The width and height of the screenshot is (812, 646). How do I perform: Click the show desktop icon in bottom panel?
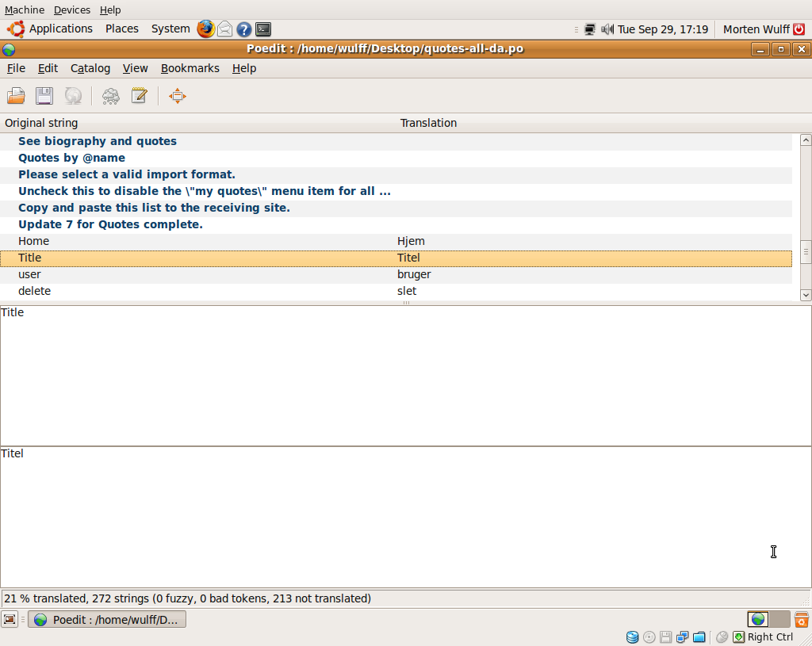[10, 619]
